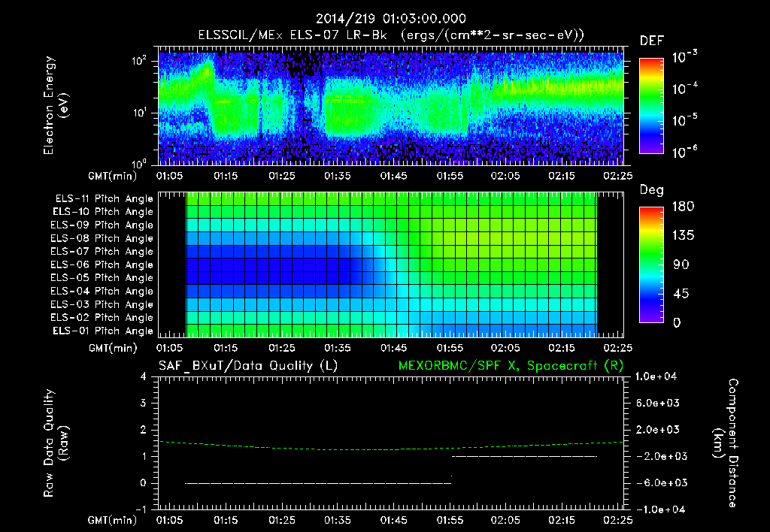Click the Raw Data Quality (Raw) axis label
Image resolution: width=770 pixels, height=532 pixels.
tap(56, 443)
